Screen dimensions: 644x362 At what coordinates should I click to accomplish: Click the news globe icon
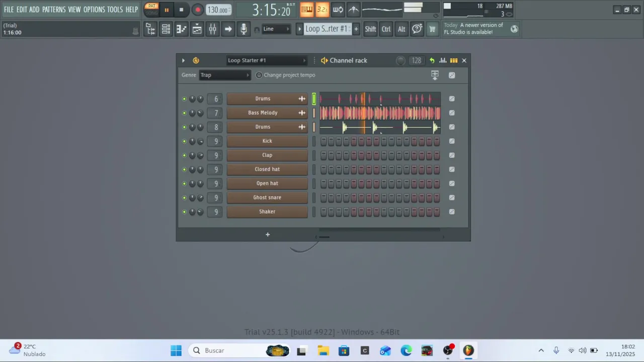click(x=514, y=29)
